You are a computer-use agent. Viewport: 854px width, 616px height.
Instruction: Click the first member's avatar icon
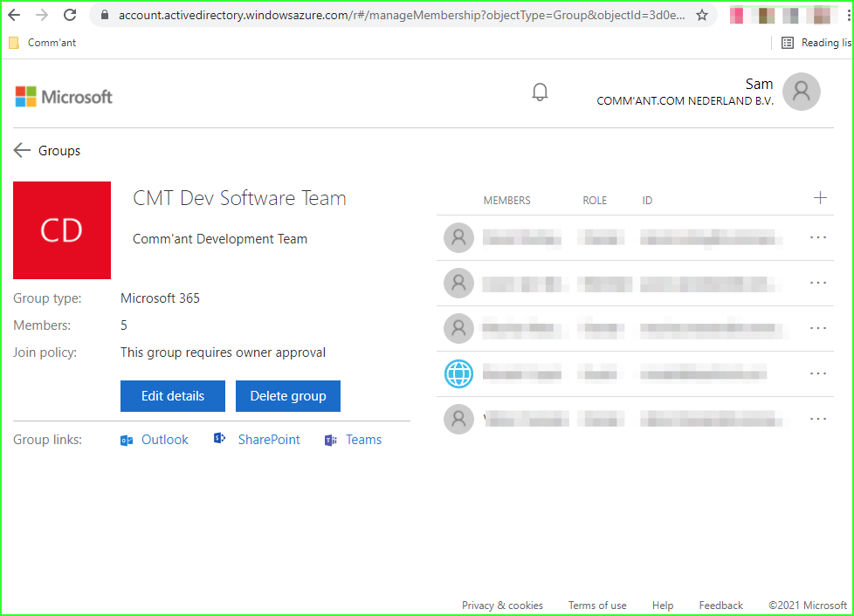pos(458,238)
